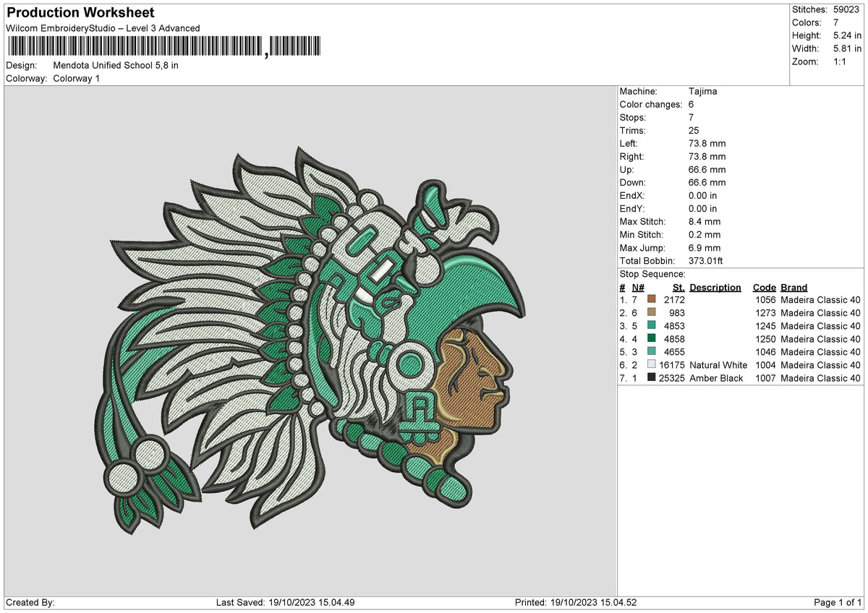This screenshot has height=613, width=868.
Task: Click the tan swatch for thread code 1273
Action: (x=652, y=313)
